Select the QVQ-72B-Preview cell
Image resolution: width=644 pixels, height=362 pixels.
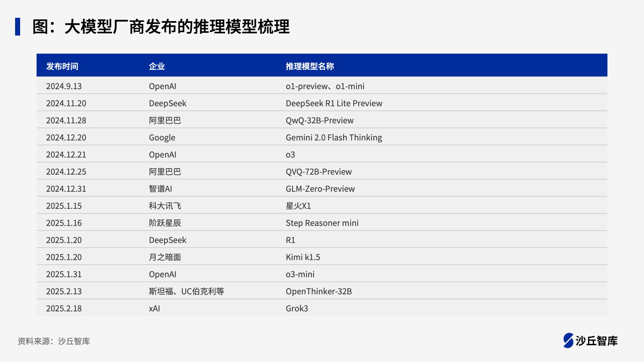319,172
